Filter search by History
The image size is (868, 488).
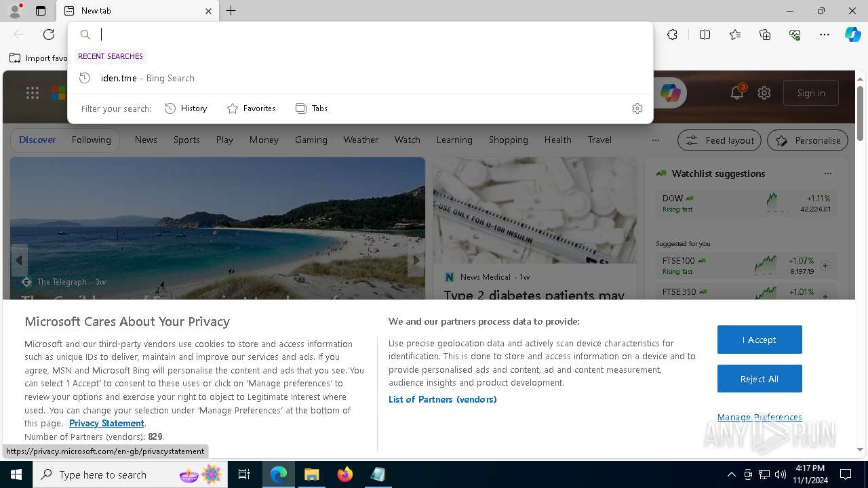coord(186,108)
